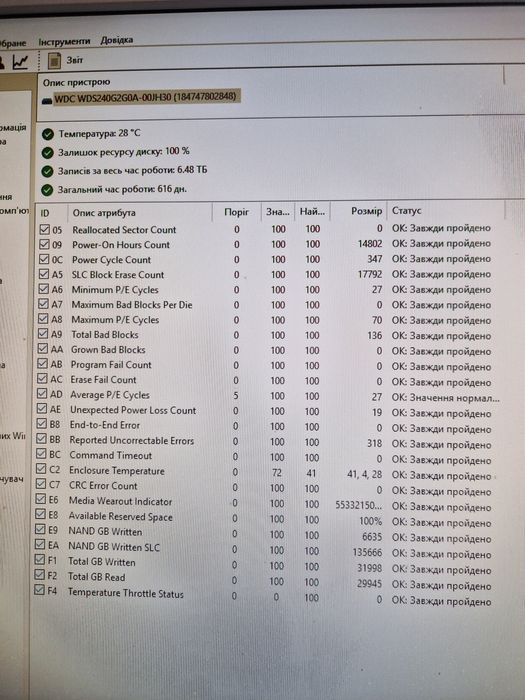Image resolution: width=525 pixels, height=700 pixels.
Task: Click size value 14802 in Power-On Hours row
Action: (x=370, y=244)
